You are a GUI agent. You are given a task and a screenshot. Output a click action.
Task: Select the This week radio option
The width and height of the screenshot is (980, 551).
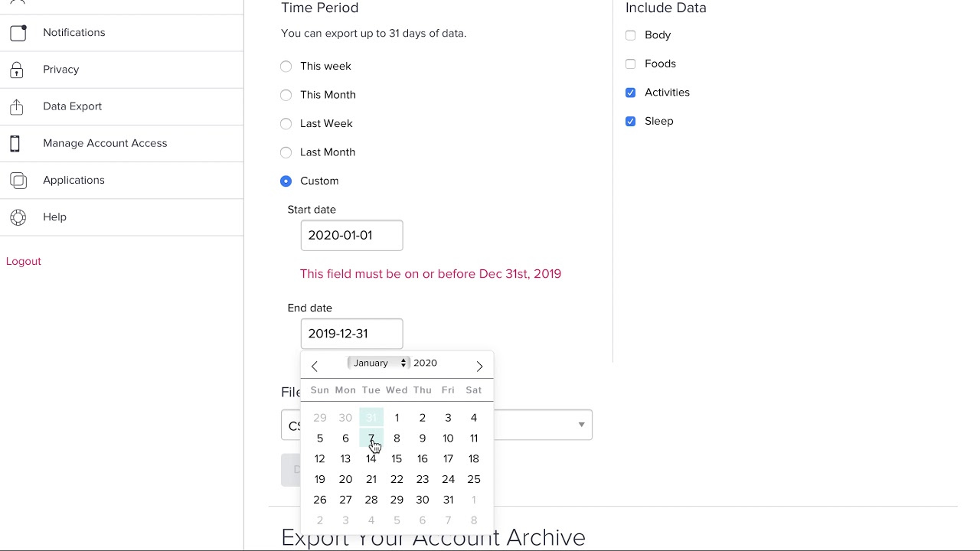click(286, 67)
